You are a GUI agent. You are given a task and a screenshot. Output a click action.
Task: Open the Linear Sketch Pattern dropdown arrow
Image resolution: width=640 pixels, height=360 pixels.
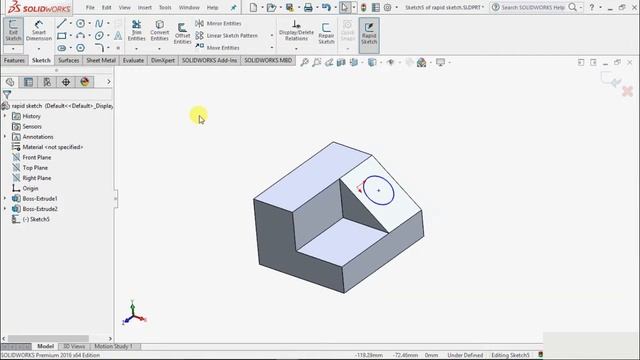(x=272, y=36)
